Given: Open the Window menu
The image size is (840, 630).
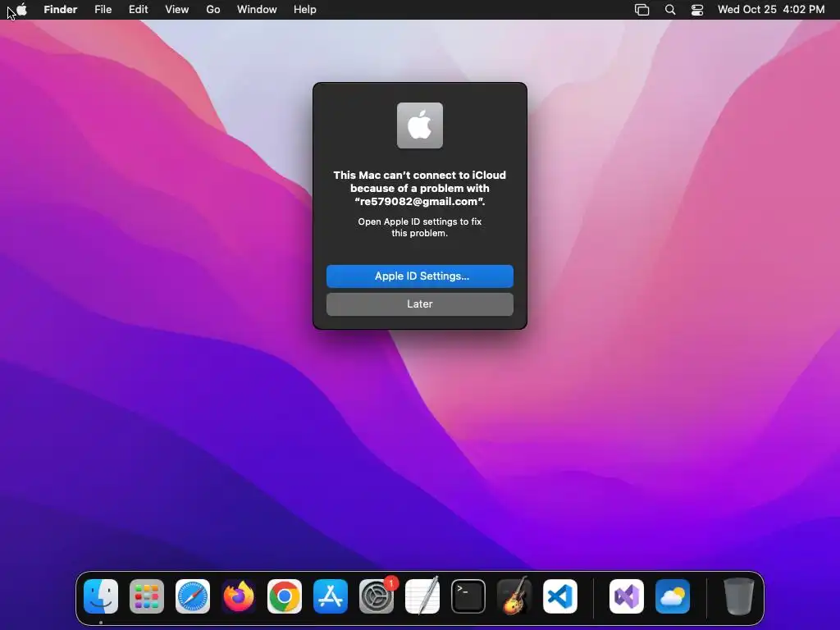Looking at the screenshot, I should click(x=257, y=10).
